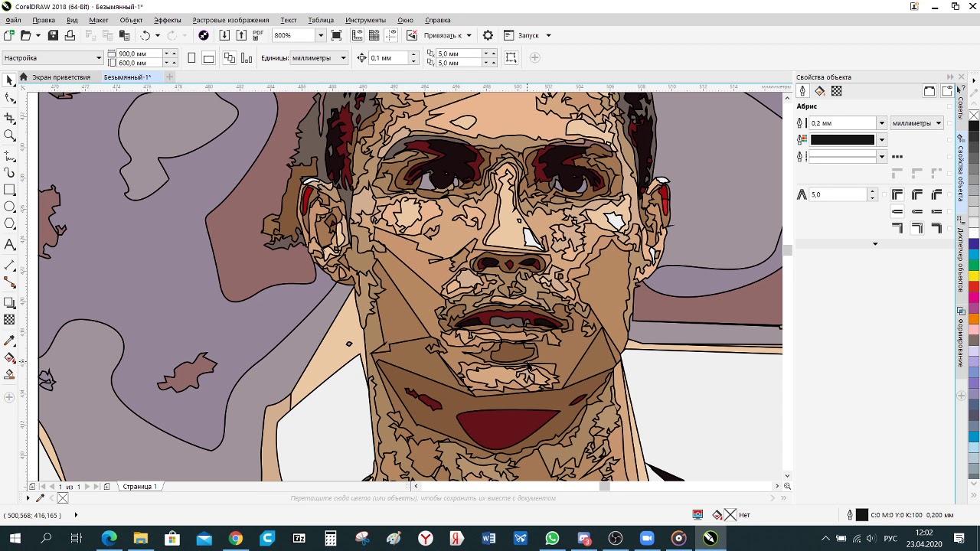Toggle show grid button
This screenshot has width=980, height=551.
374,35
